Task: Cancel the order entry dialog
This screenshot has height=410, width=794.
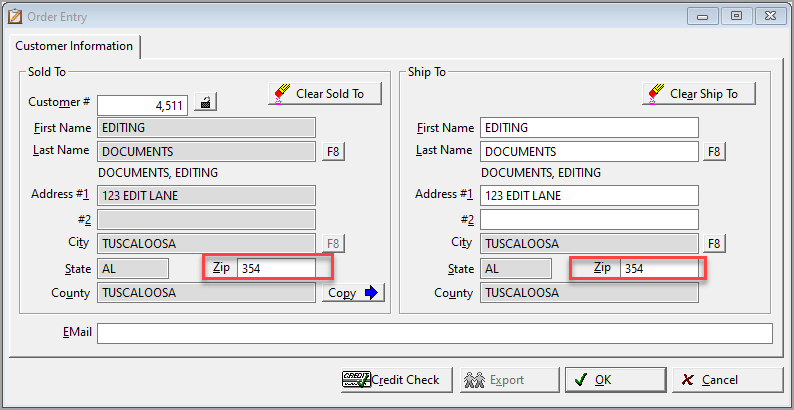Action: [x=727, y=380]
